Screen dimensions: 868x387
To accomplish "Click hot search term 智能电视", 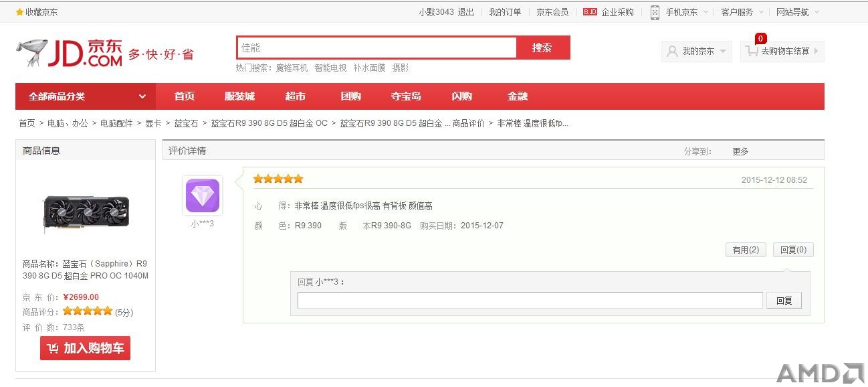I will pyautogui.click(x=330, y=68).
